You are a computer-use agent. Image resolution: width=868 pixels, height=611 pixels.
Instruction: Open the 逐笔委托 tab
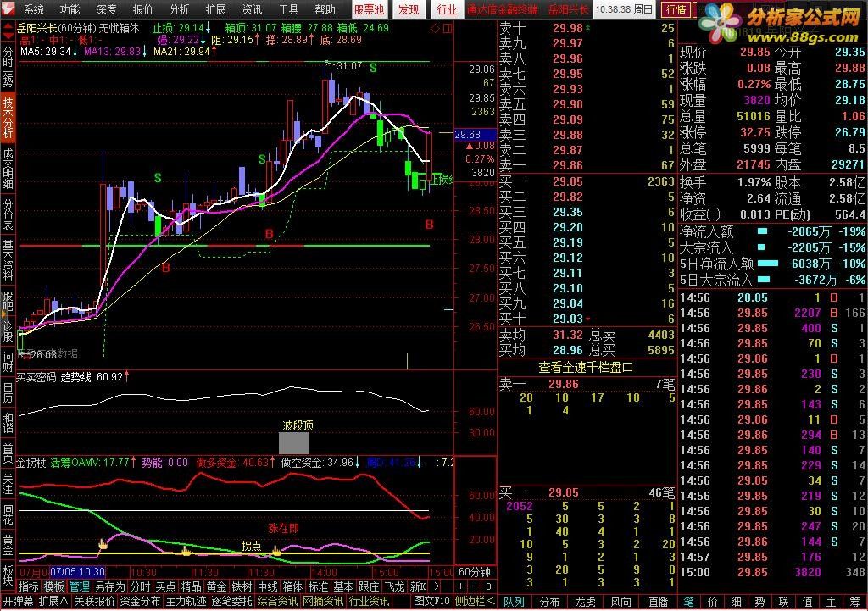(x=232, y=601)
